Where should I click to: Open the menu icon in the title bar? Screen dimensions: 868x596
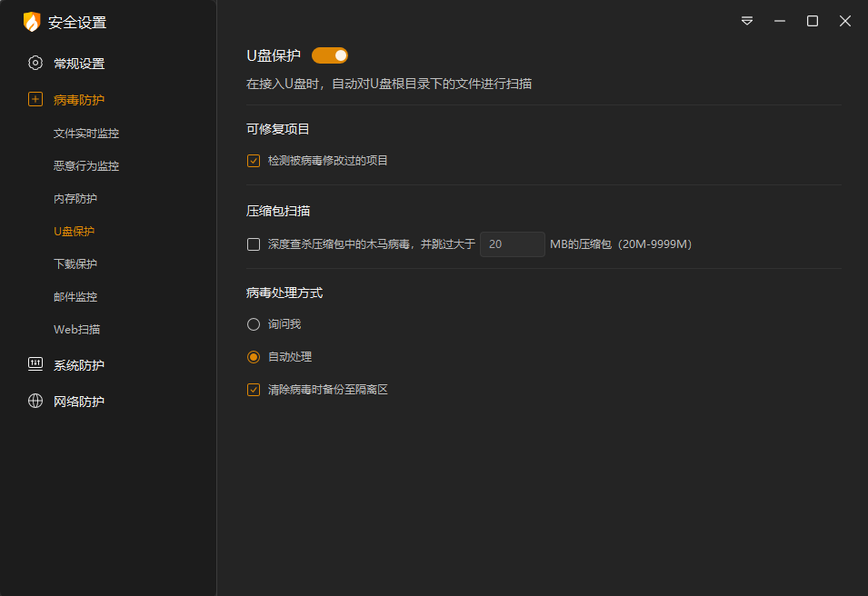[746, 20]
